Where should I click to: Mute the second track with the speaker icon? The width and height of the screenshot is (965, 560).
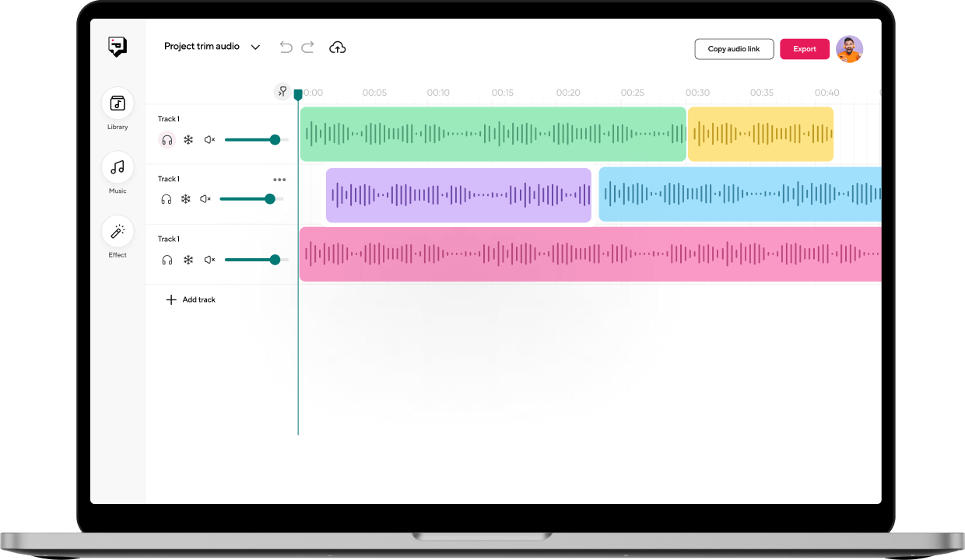click(x=205, y=199)
